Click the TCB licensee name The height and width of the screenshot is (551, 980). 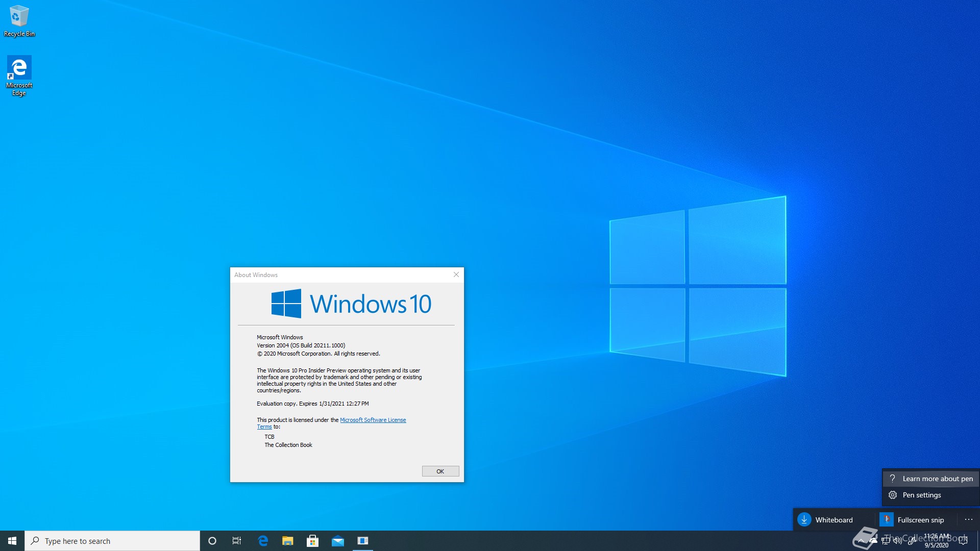point(269,437)
